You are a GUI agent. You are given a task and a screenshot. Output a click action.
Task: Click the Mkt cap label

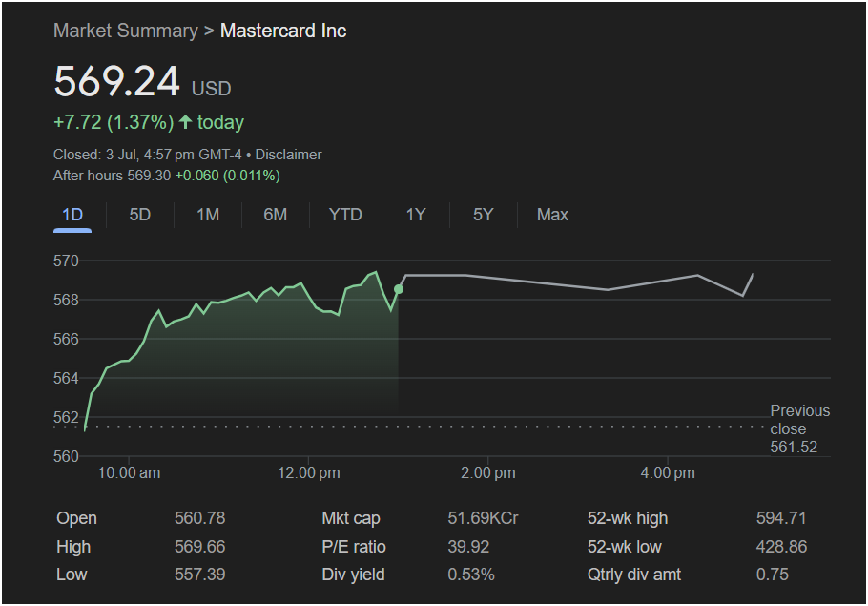click(x=351, y=518)
